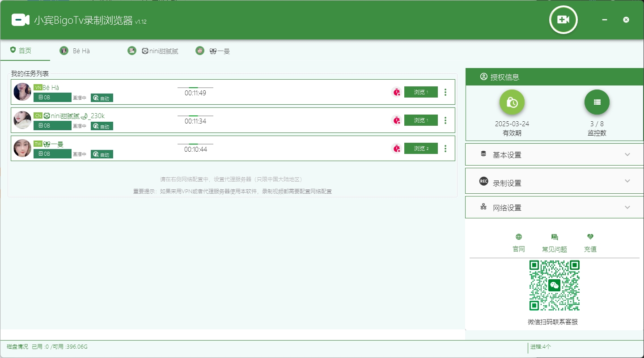Click the red timer icon for 一曼
The image size is (644, 358).
[397, 149]
